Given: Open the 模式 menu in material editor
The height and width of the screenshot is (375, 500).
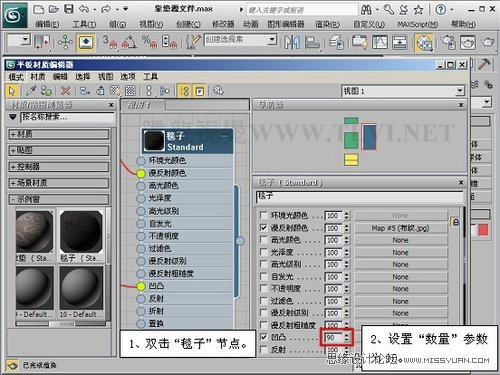Looking at the screenshot, I should click(16, 77).
